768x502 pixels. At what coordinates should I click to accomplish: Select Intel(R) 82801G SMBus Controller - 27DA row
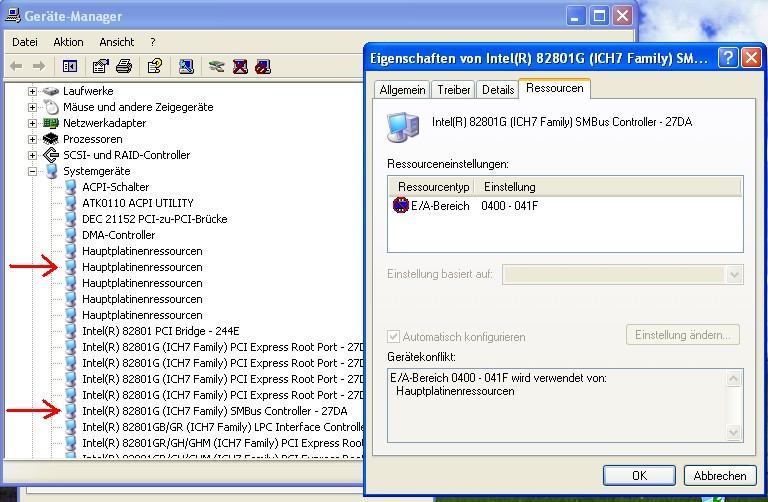215,411
